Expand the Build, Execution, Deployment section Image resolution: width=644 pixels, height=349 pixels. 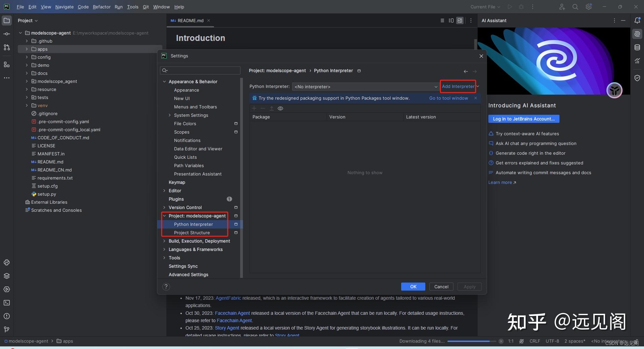(x=164, y=241)
